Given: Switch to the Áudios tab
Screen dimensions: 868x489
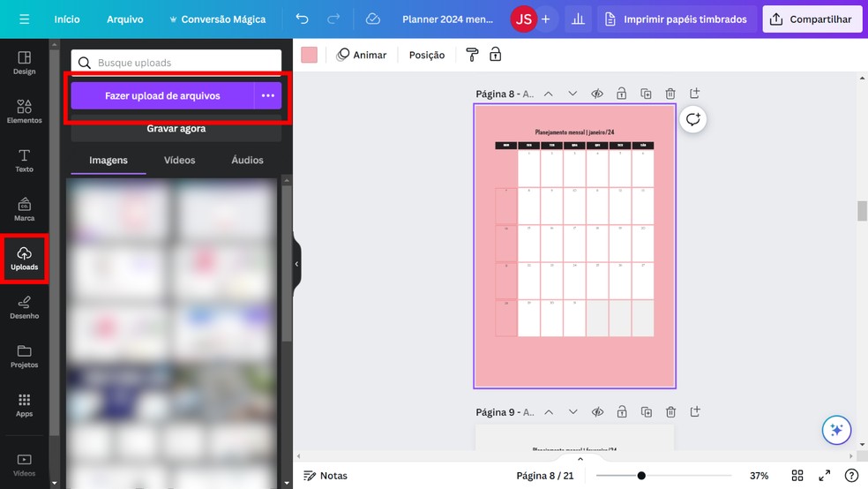Looking at the screenshot, I should click(248, 160).
